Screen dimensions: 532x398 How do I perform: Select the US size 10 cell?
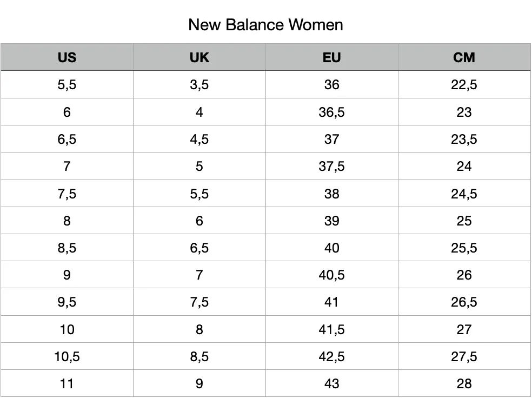tap(67, 329)
